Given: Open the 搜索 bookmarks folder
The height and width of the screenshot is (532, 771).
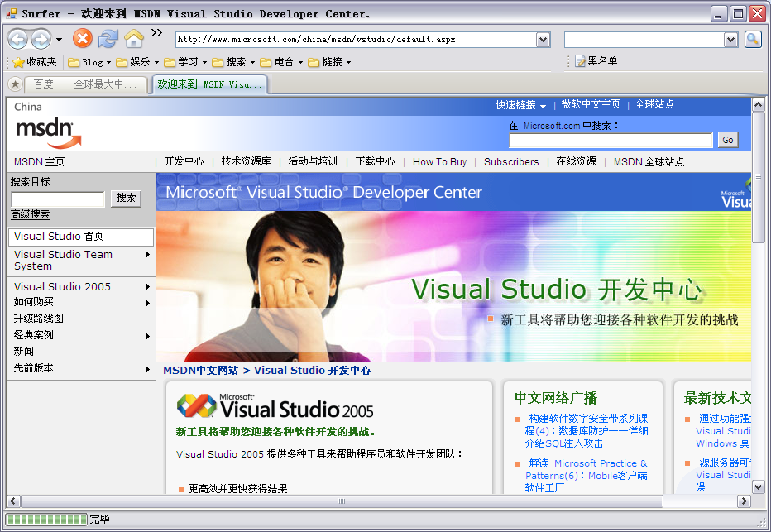Looking at the screenshot, I should pyautogui.click(x=233, y=62).
